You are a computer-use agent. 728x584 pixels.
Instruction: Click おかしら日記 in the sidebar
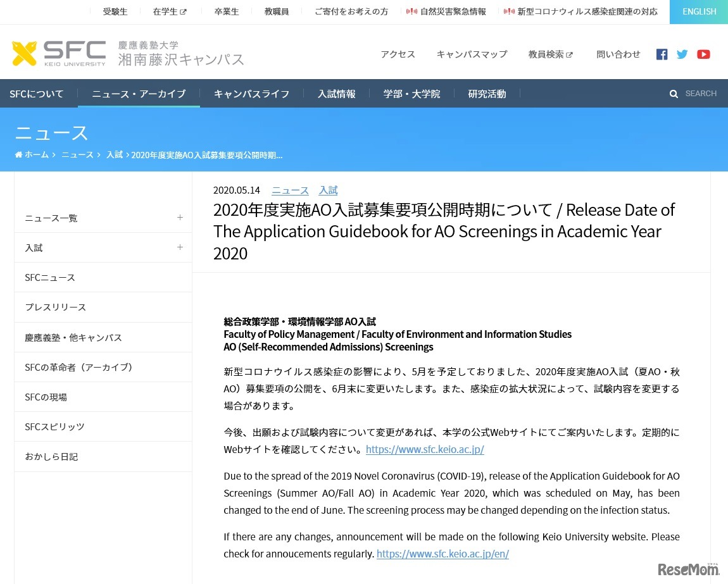click(51, 456)
